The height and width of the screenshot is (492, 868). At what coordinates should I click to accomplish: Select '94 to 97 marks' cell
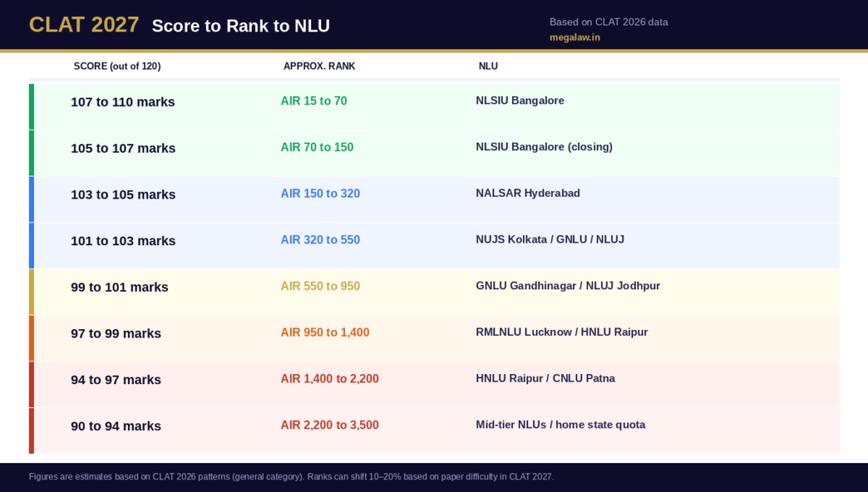pyautogui.click(x=115, y=379)
